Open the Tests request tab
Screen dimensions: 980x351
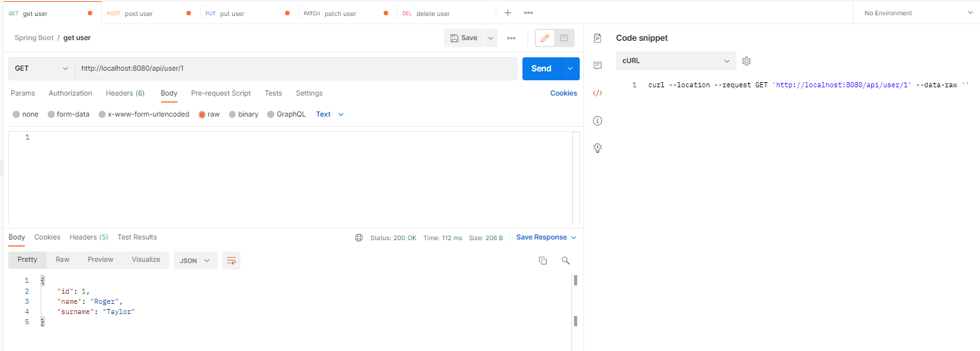273,94
